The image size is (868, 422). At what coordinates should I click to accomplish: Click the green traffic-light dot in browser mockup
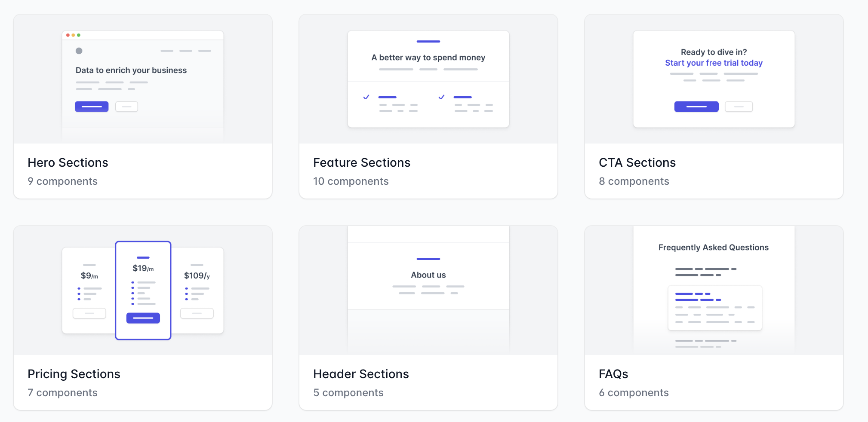79,35
